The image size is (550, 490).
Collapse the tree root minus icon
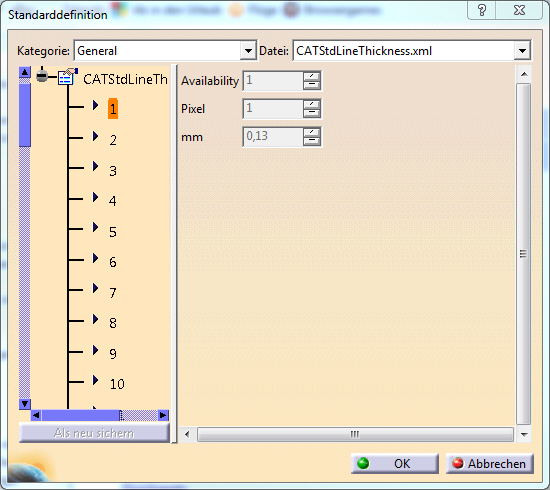42,76
